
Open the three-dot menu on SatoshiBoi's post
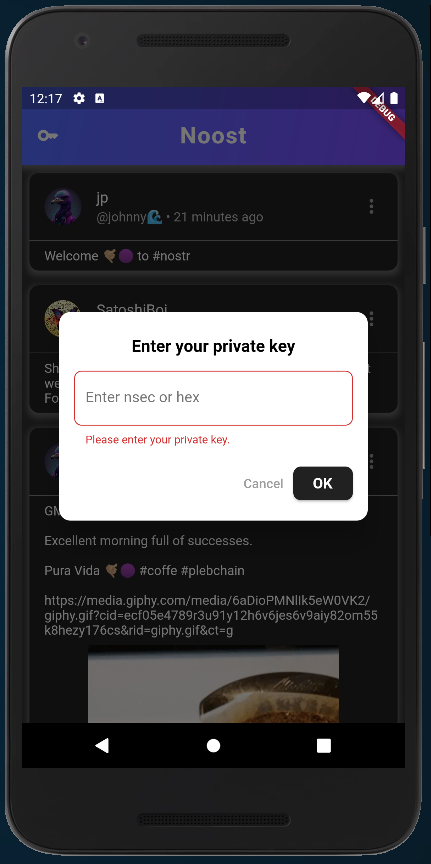tap(371, 318)
